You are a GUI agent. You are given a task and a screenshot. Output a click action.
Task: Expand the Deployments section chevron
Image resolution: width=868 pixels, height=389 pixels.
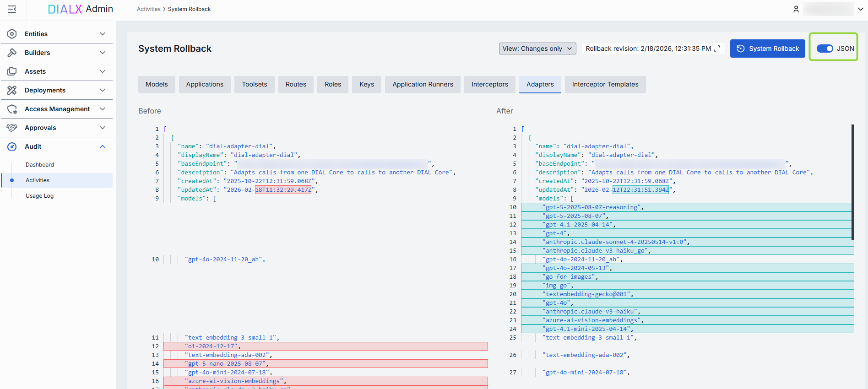103,90
